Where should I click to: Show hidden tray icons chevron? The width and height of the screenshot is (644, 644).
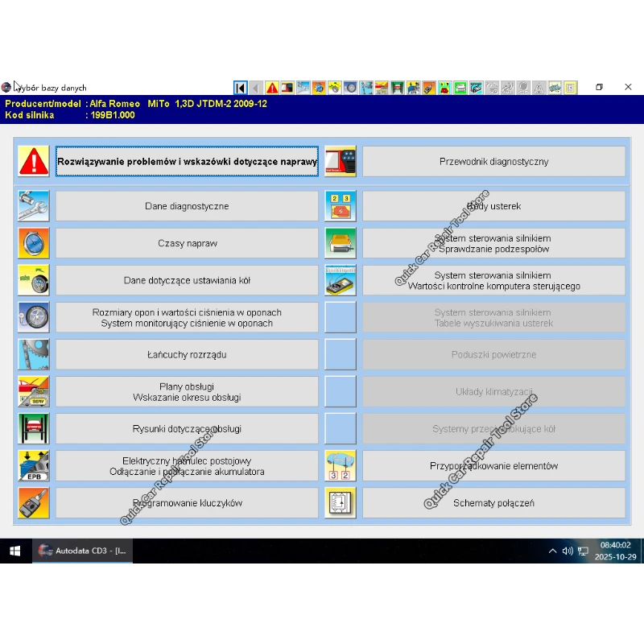[553, 551]
